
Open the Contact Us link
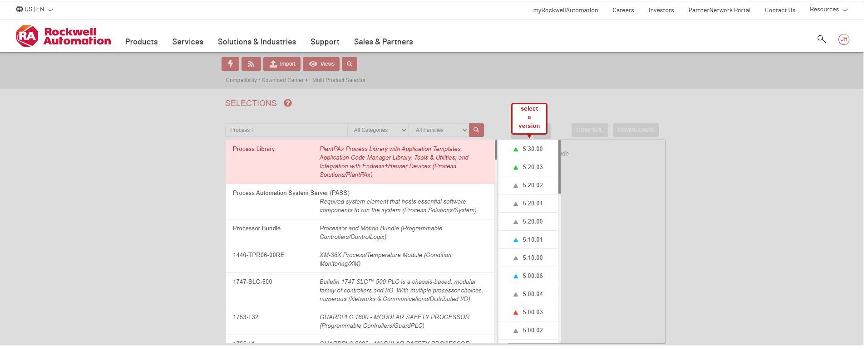(780, 10)
